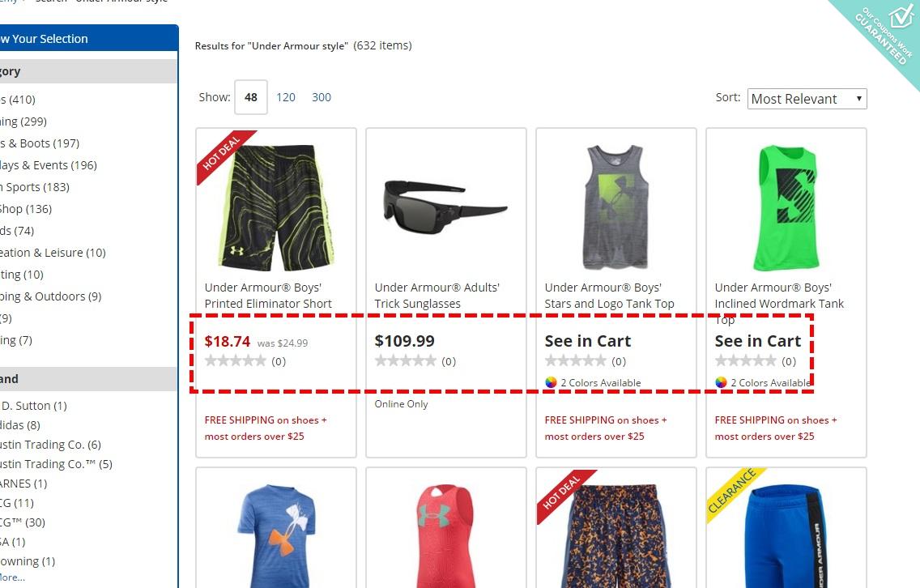Show 300 items per page

point(321,97)
